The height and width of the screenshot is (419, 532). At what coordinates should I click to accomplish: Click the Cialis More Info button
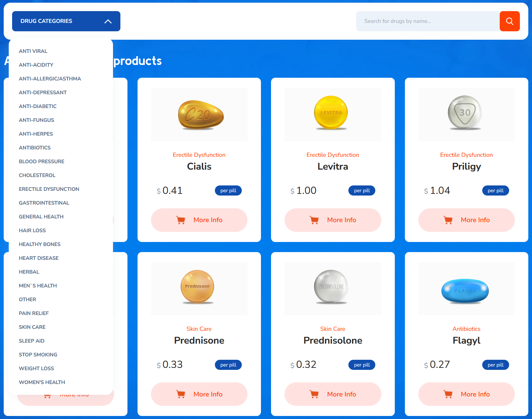[x=199, y=220]
